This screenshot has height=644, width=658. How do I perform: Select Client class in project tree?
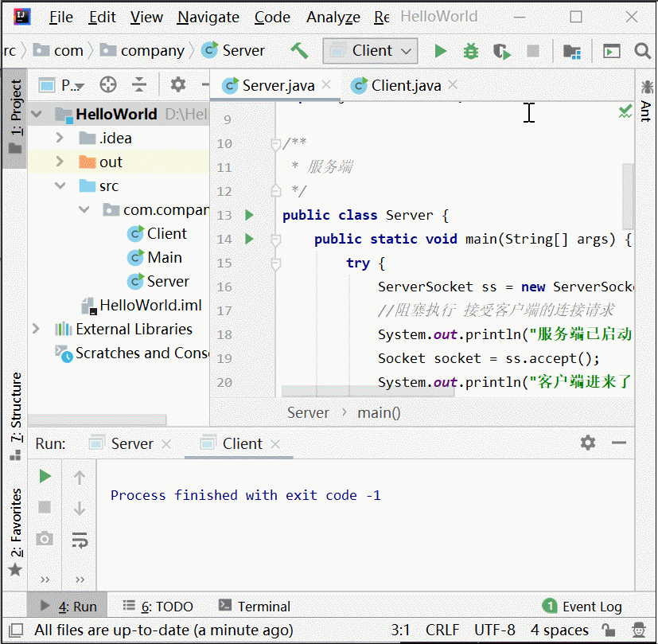(x=157, y=233)
